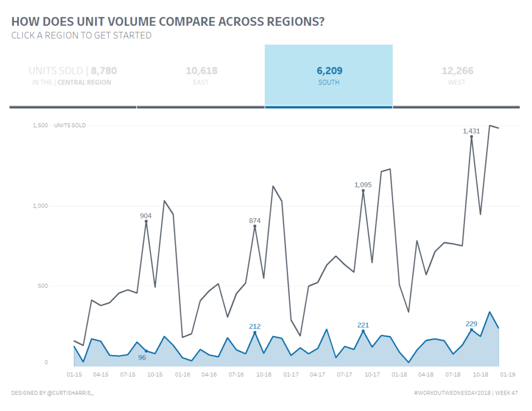This screenshot has height=411, width=532.
Task: Select the blue marker labeled 229
Action: [x=472, y=330]
